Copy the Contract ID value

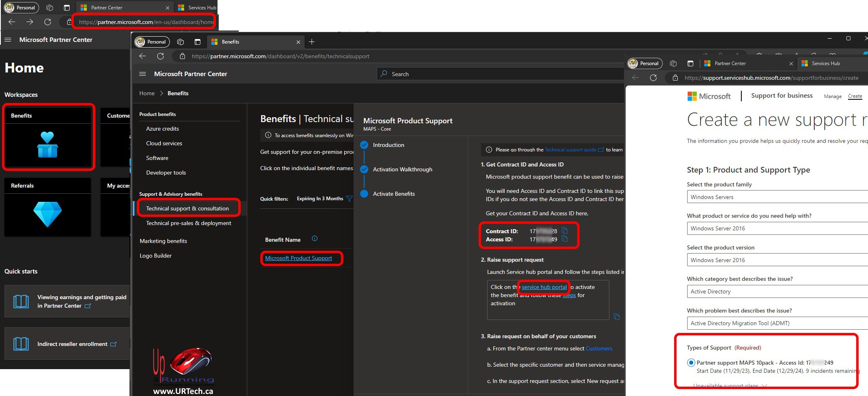(565, 231)
